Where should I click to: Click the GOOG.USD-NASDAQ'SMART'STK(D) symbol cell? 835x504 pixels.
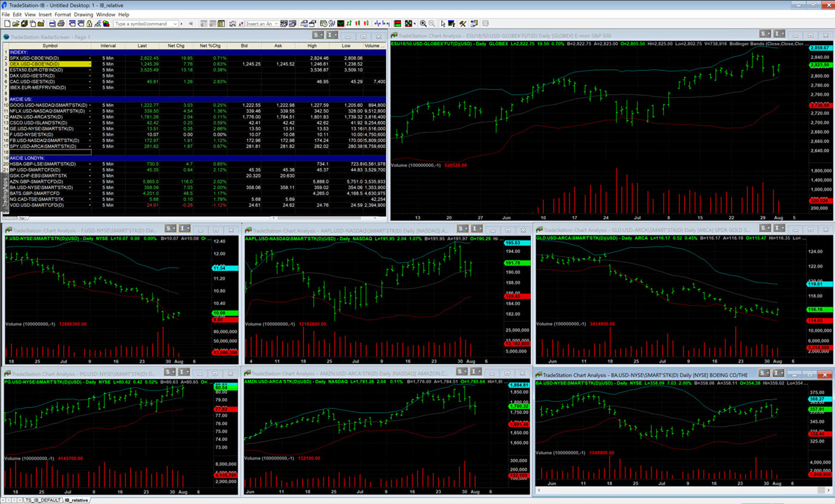tap(50, 105)
